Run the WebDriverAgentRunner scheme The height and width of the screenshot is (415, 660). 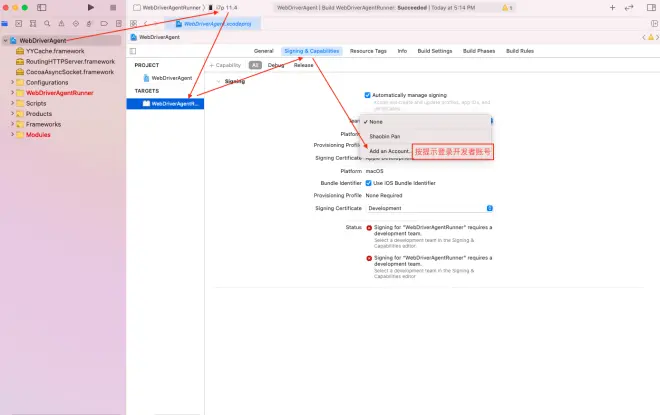point(90,8)
